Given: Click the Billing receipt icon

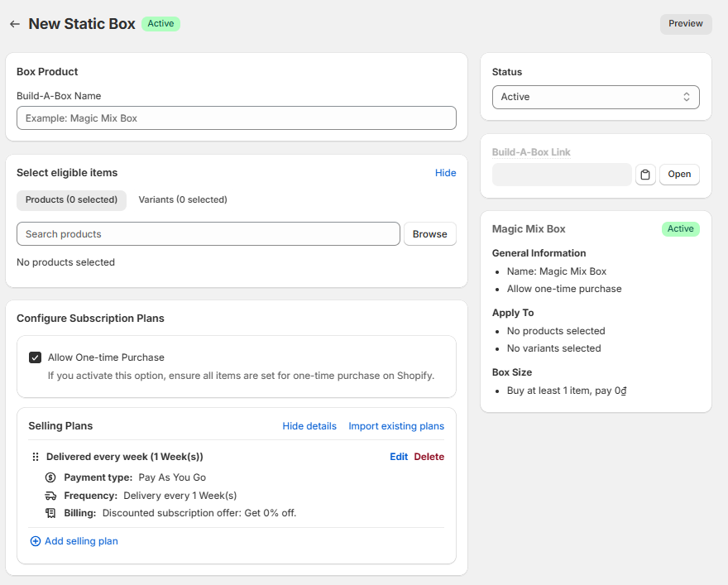Looking at the screenshot, I should click(50, 513).
